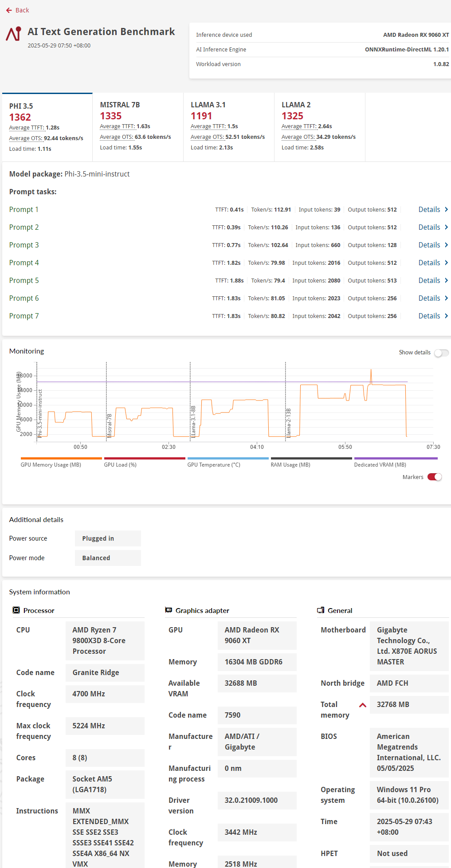Click the Socket AM5 package value
This screenshot has height=868, width=451.
tap(105, 784)
